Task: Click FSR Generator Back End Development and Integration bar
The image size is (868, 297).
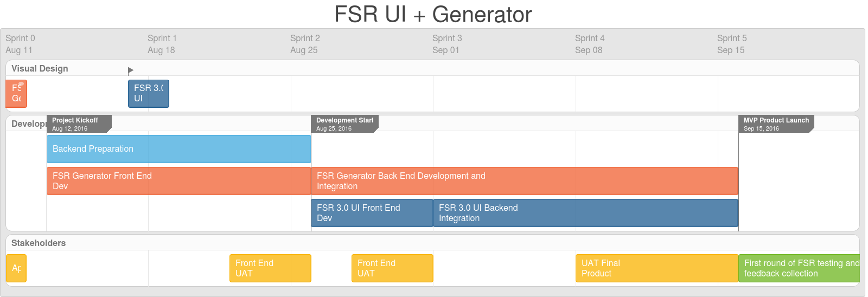Action: click(524, 181)
